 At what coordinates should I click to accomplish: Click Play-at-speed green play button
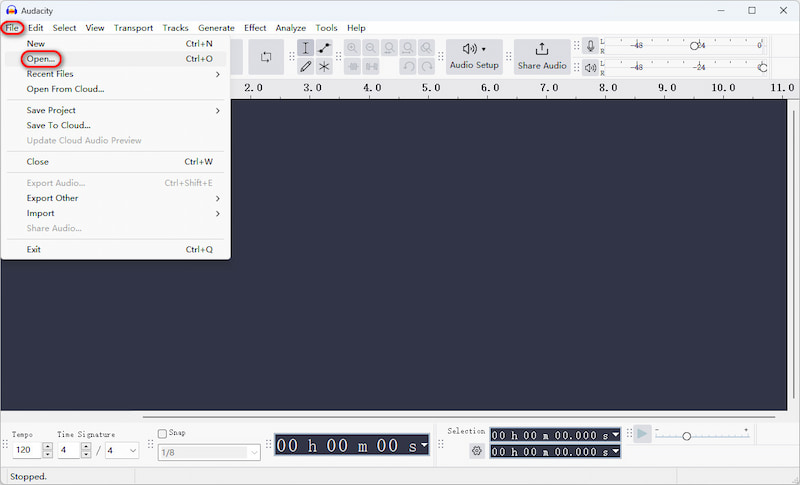(x=642, y=434)
